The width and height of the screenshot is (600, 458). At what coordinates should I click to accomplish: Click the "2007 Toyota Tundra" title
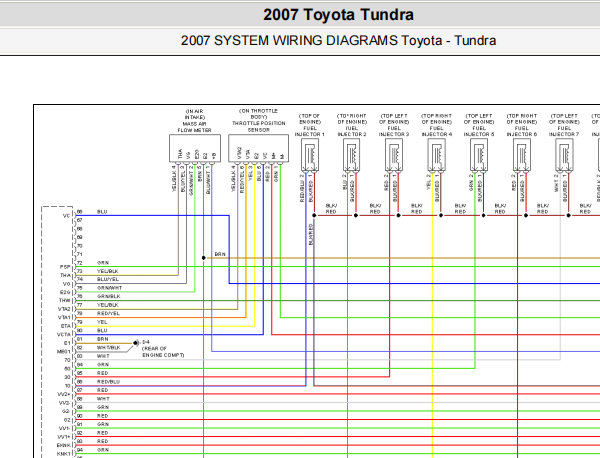coord(338,15)
